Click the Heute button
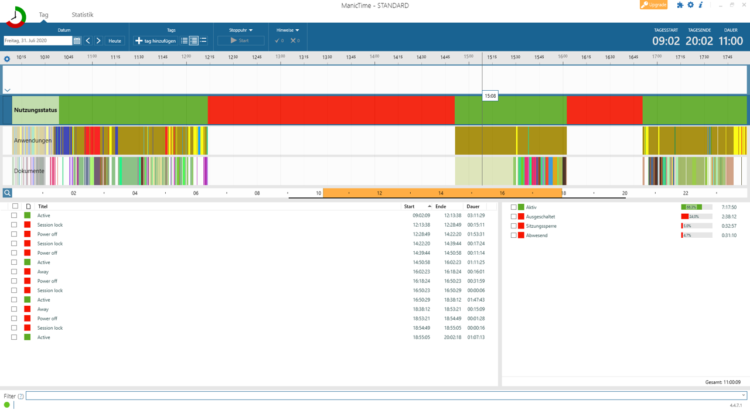Screen dimensions: 750x410 [115, 40]
